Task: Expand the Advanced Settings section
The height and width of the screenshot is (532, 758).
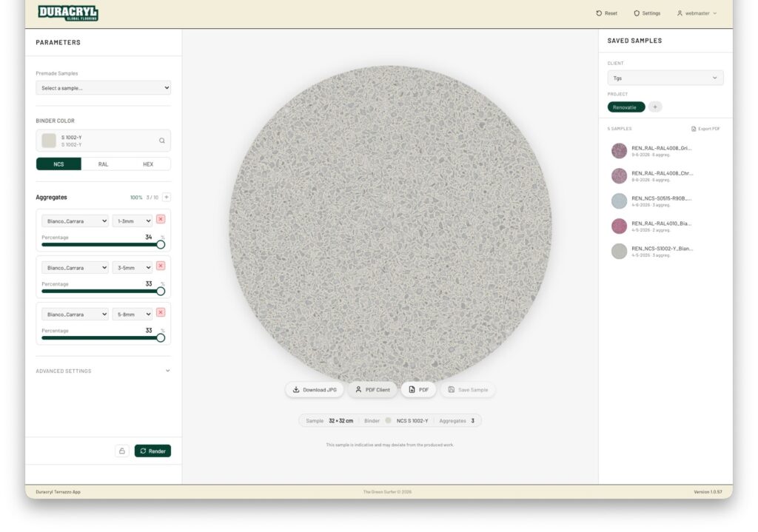Action: pos(103,371)
